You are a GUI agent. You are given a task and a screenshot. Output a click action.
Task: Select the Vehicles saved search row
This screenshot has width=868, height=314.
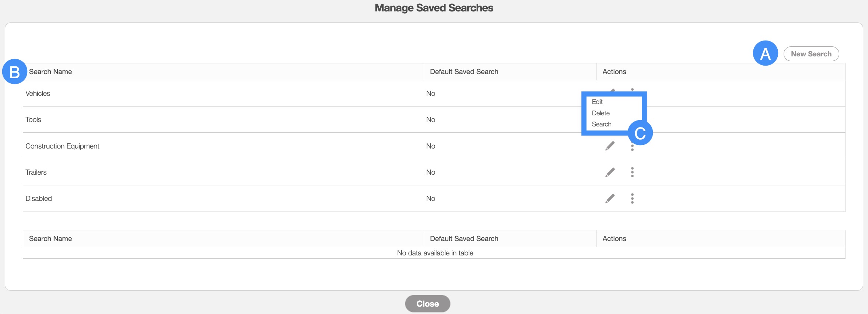pyautogui.click(x=38, y=94)
